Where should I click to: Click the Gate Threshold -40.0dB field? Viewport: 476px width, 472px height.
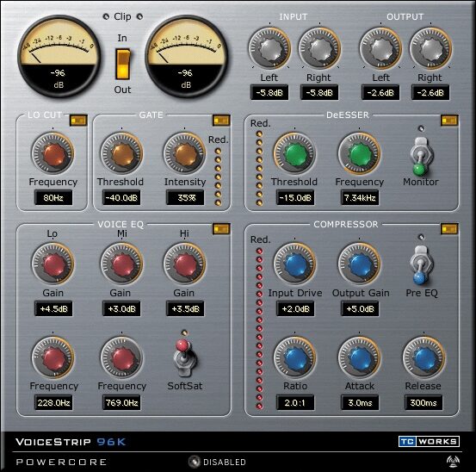(x=121, y=198)
